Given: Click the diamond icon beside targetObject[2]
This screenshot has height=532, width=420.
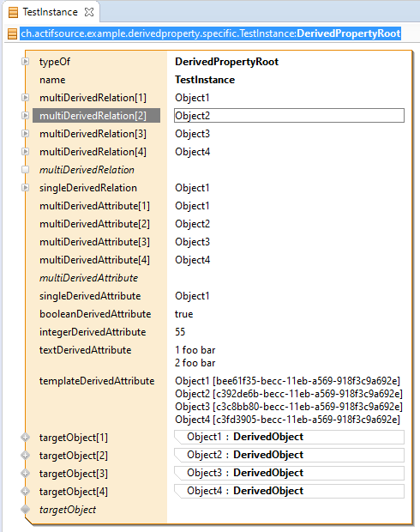Looking at the screenshot, I should click(26, 456).
